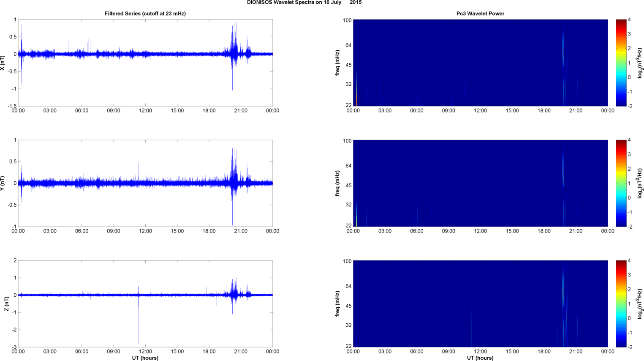Click the colorbar beside the middle spectrogram
Screen dimensions: 644x361
[621, 183]
